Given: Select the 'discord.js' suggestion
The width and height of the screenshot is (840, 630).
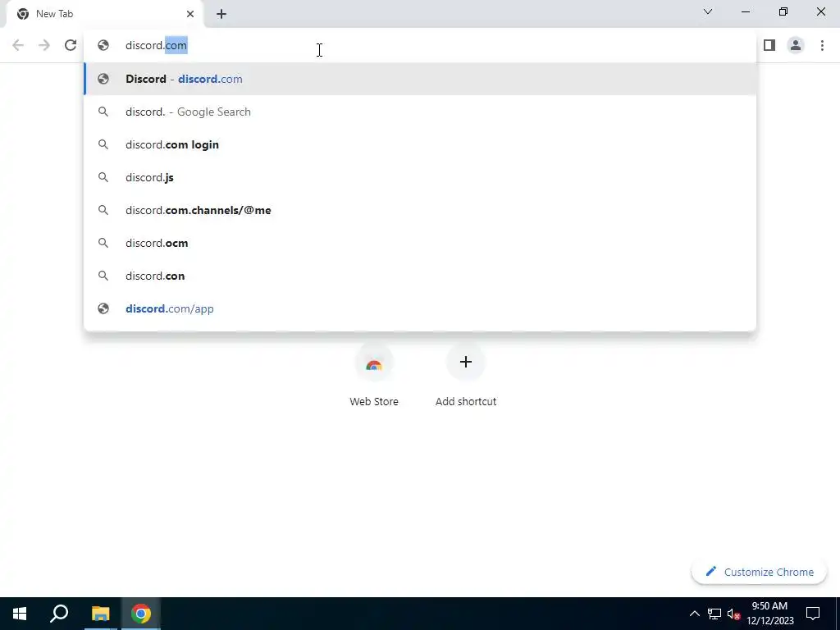Looking at the screenshot, I should pos(420,177).
